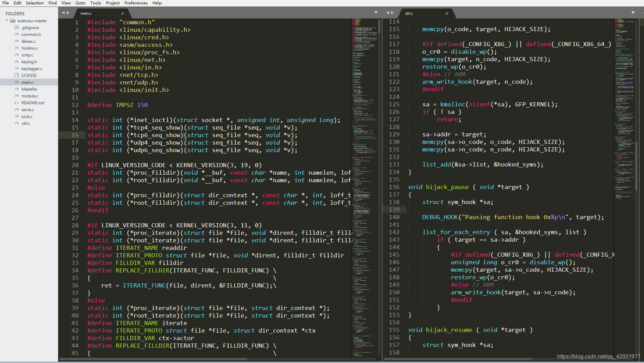Open .gitignore in the sidebar
The height and width of the screenshot is (363, 644).
(x=30, y=28)
